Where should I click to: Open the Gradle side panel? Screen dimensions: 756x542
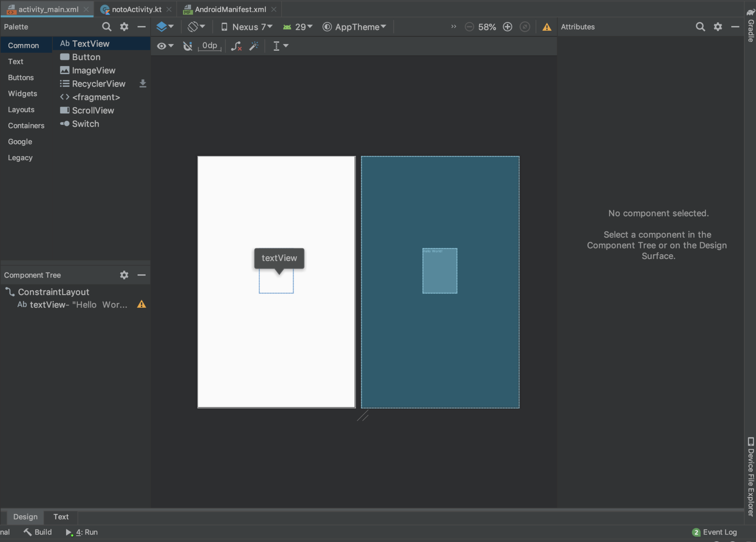click(750, 24)
